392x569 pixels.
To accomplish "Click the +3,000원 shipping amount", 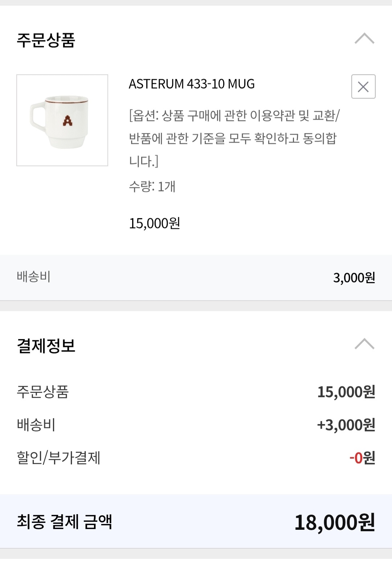I will point(346,424).
